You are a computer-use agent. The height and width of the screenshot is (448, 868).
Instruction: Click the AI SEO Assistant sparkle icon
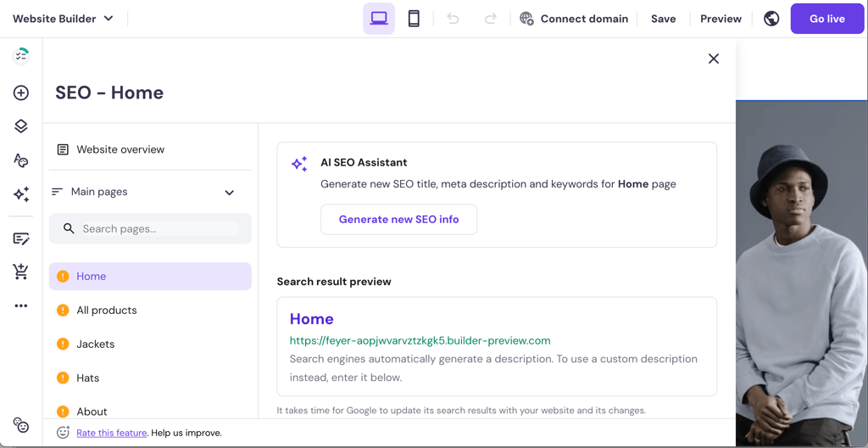[299, 164]
